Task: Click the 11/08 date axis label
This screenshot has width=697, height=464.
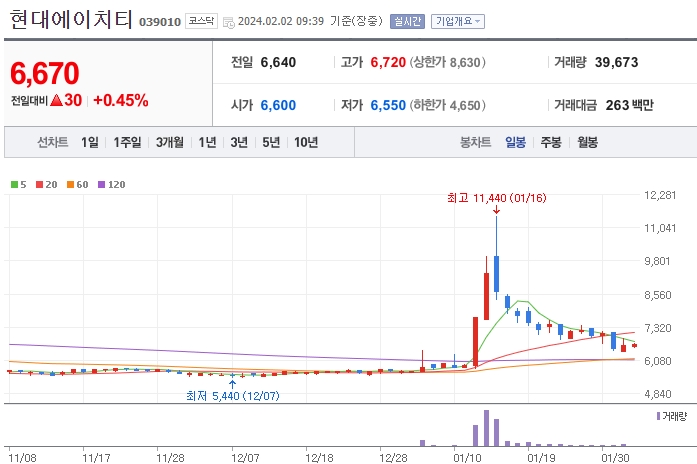Action: 22,458
